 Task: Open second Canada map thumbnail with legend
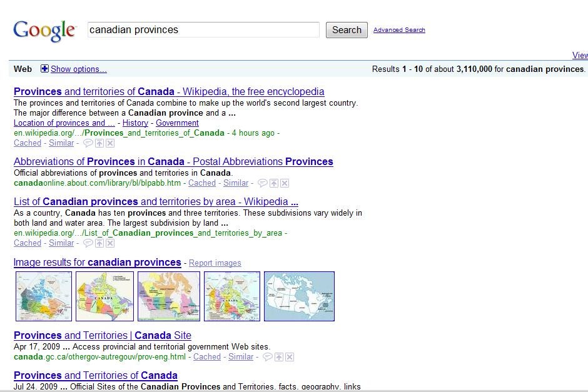[104, 296]
